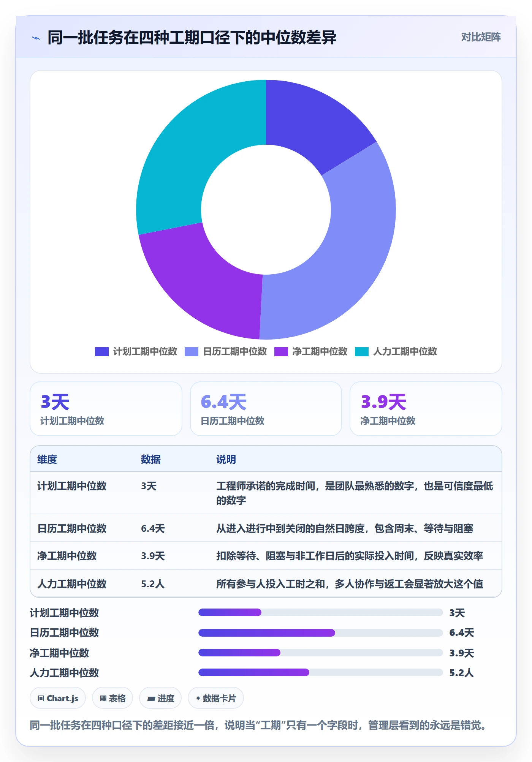
Task: Click the 维度 column header
Action: [47, 459]
